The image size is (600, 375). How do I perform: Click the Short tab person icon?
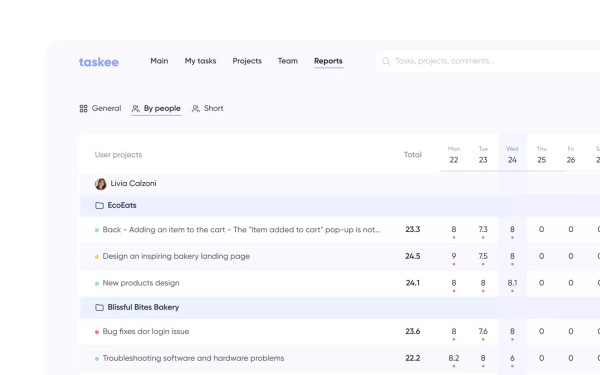pyautogui.click(x=196, y=109)
